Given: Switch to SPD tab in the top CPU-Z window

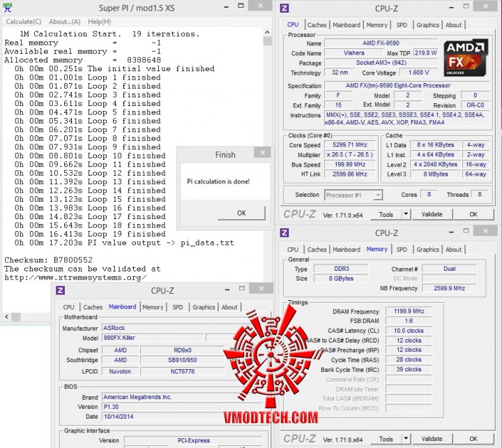Looking at the screenshot, I should click(x=402, y=25).
